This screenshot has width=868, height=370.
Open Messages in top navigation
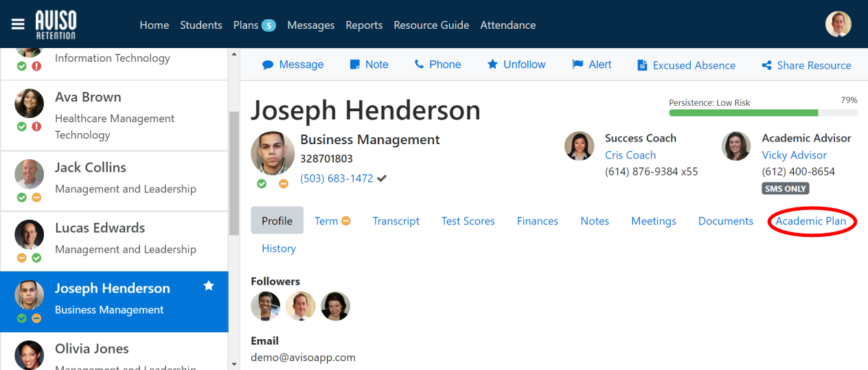point(310,25)
